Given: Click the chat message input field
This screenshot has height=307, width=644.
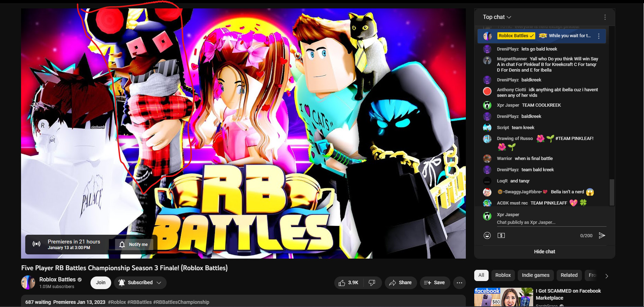Looking at the screenshot, I should pos(551,222).
